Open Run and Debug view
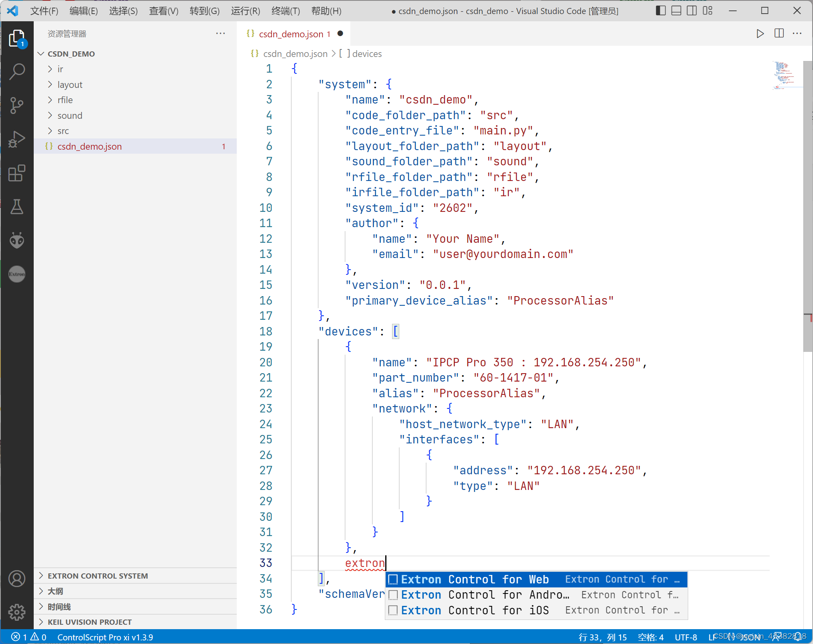Screen dimensions: 813x644 [17, 139]
